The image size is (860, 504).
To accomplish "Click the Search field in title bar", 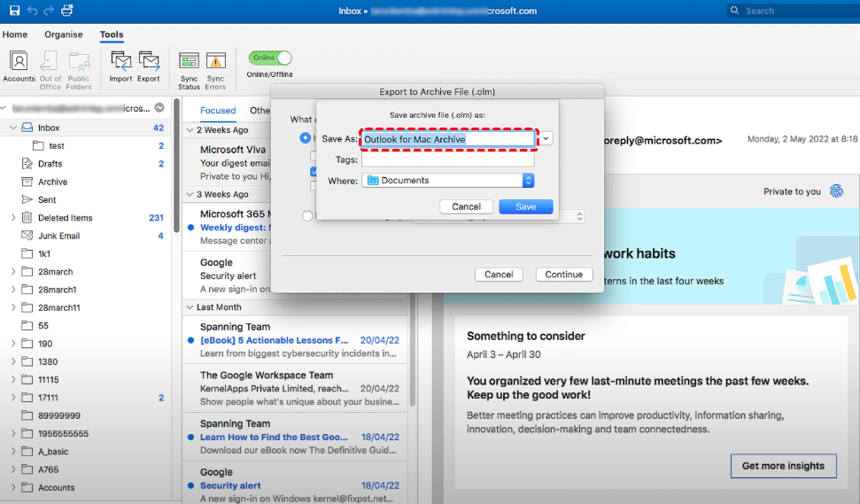I will 793,11.
